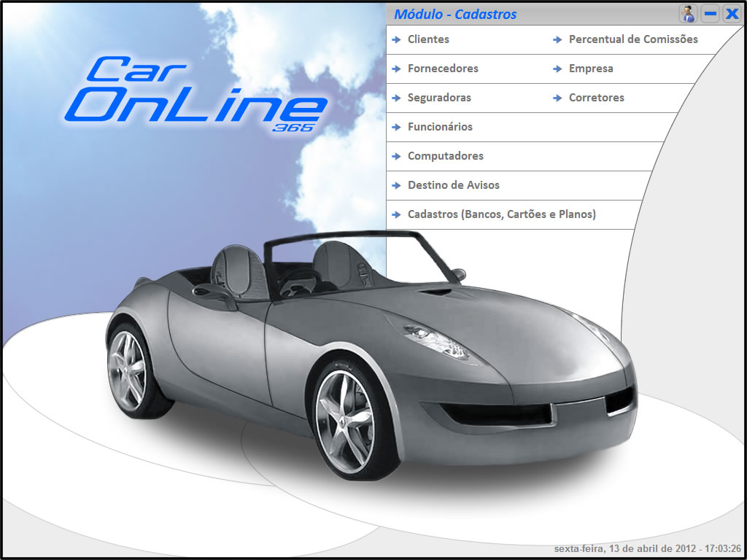Select Destino de Avisos
Screen dimensions: 747x560
point(454,185)
